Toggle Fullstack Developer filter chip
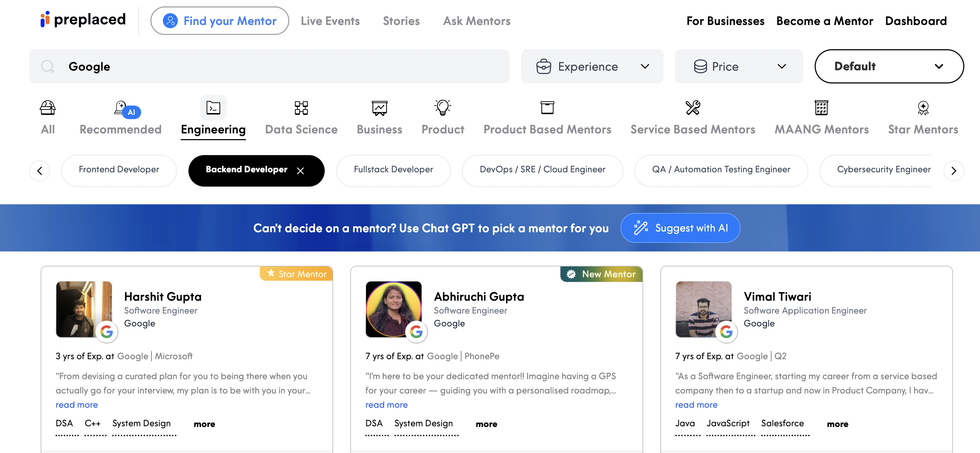Image resolution: width=980 pixels, height=453 pixels. pos(393,170)
